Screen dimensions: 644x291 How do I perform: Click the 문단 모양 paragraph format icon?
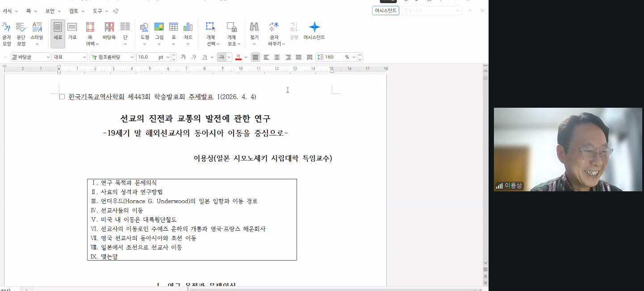(21, 34)
